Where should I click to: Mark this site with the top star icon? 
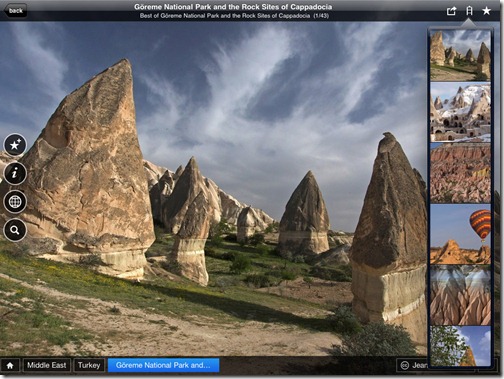click(487, 11)
